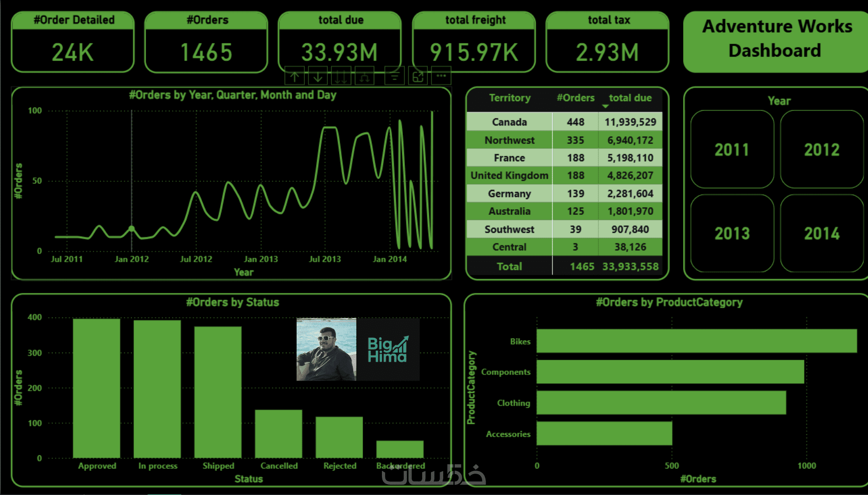Turn on Drill down mode arrow icon
868x495 pixels.
[x=318, y=77]
